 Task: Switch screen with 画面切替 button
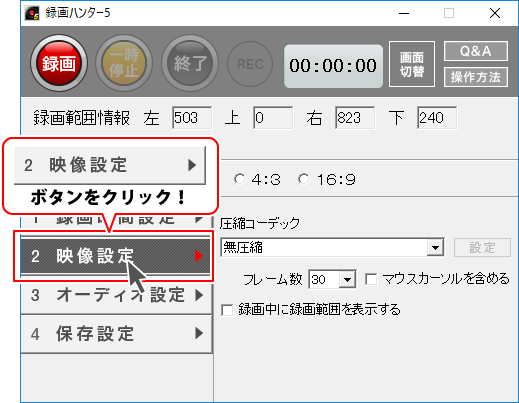point(412,64)
